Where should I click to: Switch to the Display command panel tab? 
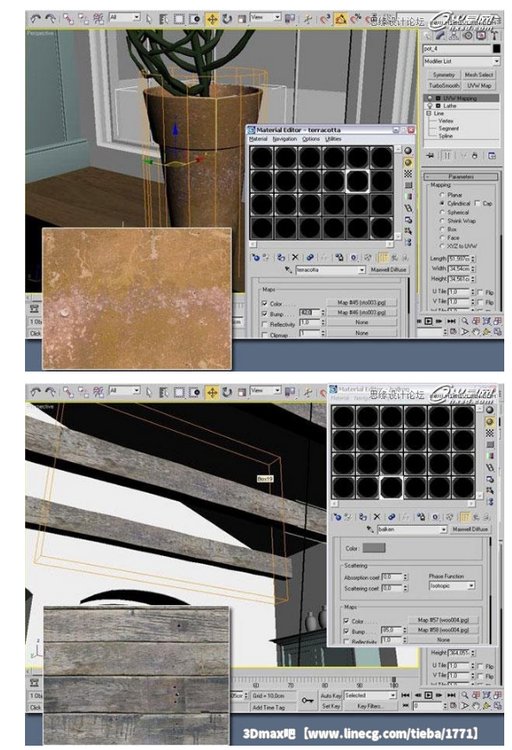481,35
